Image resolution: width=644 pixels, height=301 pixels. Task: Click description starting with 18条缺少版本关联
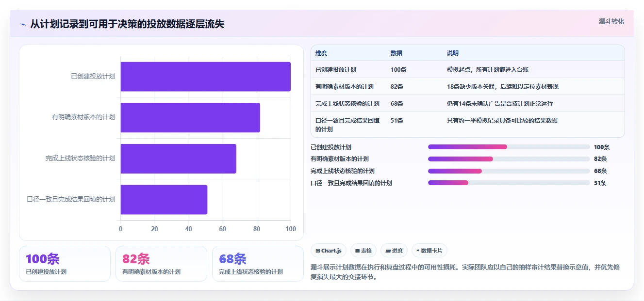503,87
